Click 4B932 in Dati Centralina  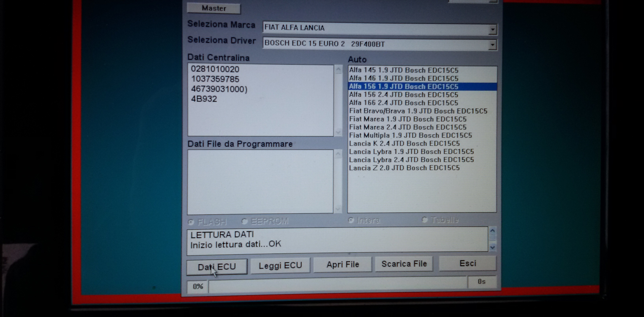204,99
